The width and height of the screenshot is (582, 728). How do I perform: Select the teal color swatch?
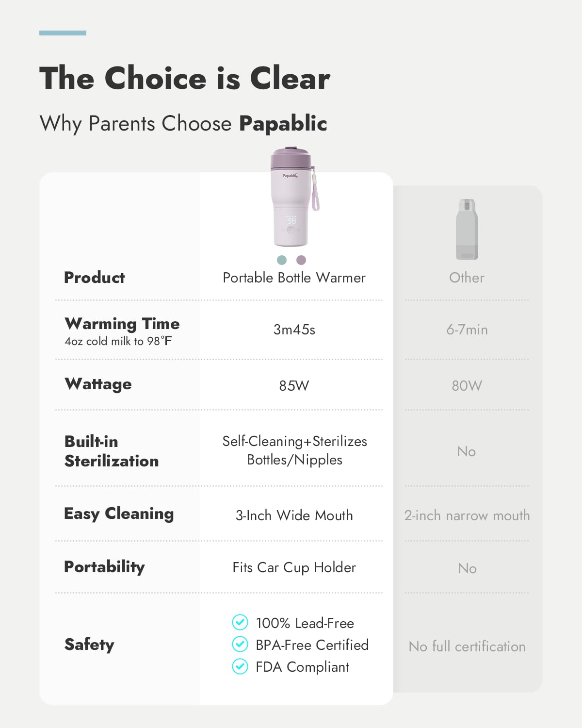click(282, 260)
